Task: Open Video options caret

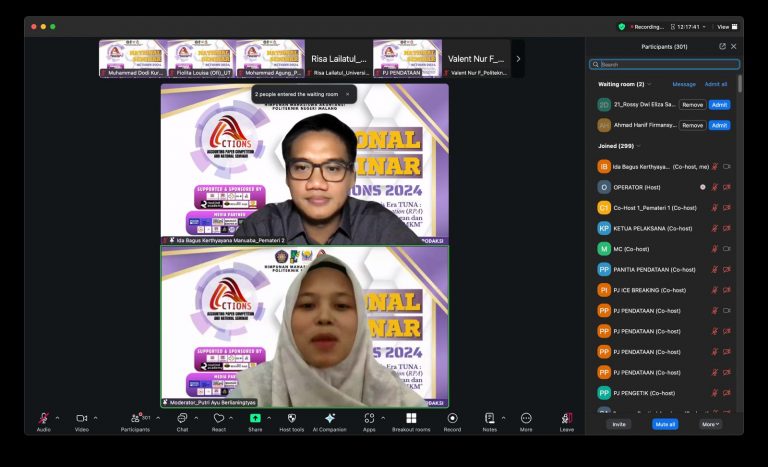Action: click(96, 418)
